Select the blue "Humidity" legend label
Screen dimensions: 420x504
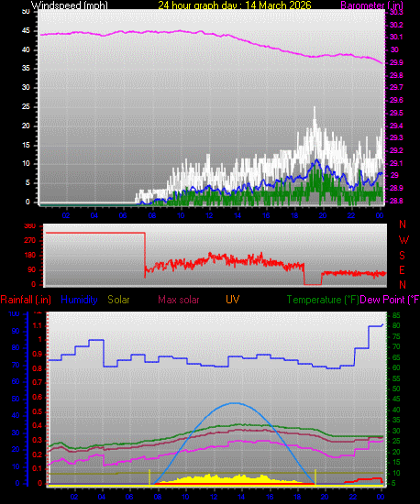[79, 300]
